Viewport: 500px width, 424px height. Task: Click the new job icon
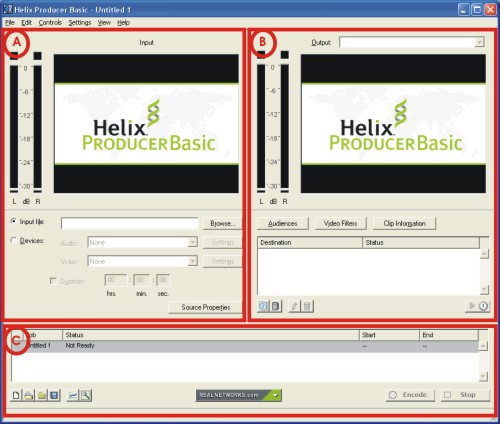[16, 395]
